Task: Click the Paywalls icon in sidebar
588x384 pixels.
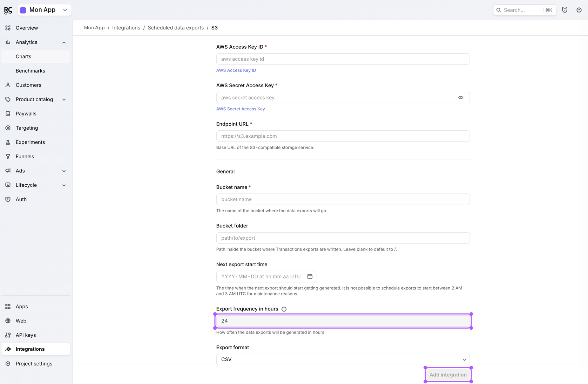Action: [x=8, y=114]
